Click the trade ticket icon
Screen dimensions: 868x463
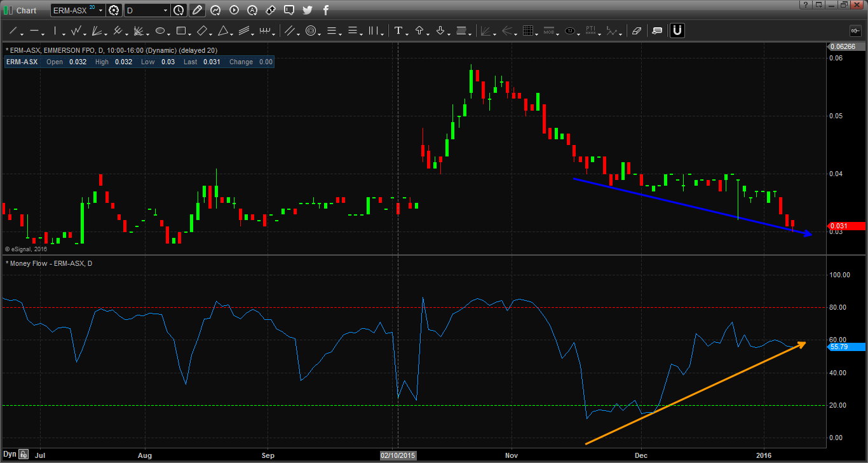(x=271, y=10)
